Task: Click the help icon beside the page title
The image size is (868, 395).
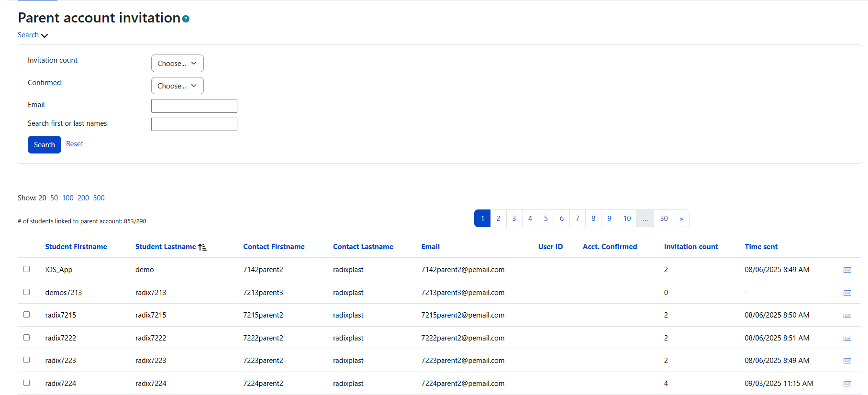Action: 186,19
